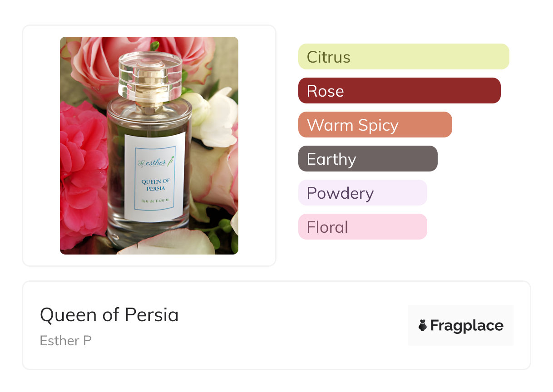Open the Esther P brand link
Image resolution: width=553 pixels, height=392 pixels.
click(65, 341)
